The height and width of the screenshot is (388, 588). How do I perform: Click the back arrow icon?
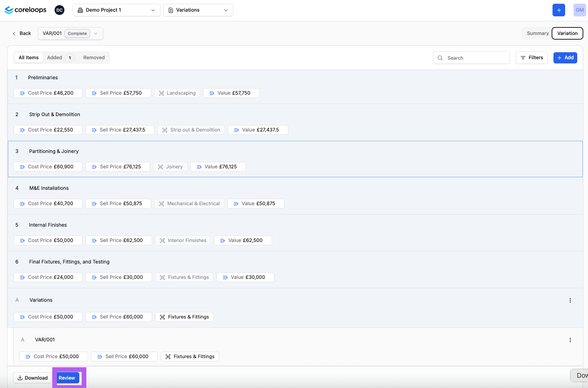pyautogui.click(x=14, y=34)
